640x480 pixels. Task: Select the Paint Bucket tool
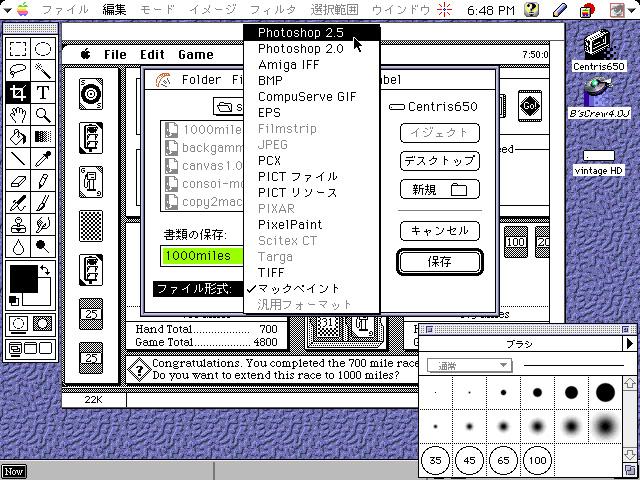[18, 137]
